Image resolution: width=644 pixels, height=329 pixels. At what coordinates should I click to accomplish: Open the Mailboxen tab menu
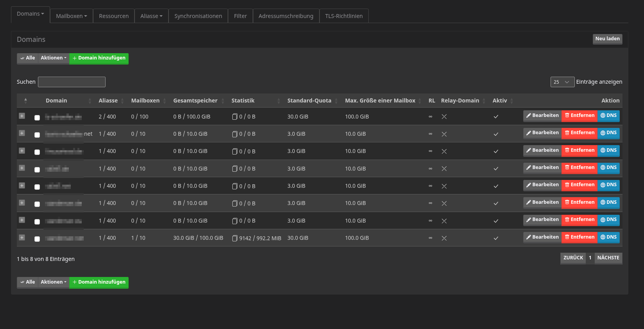click(72, 16)
